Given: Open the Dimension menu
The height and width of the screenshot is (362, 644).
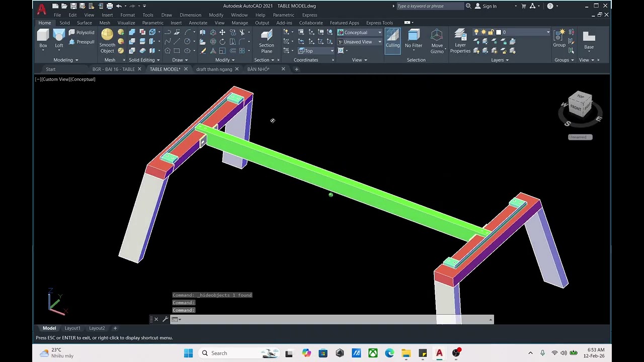Looking at the screenshot, I should coord(190,15).
